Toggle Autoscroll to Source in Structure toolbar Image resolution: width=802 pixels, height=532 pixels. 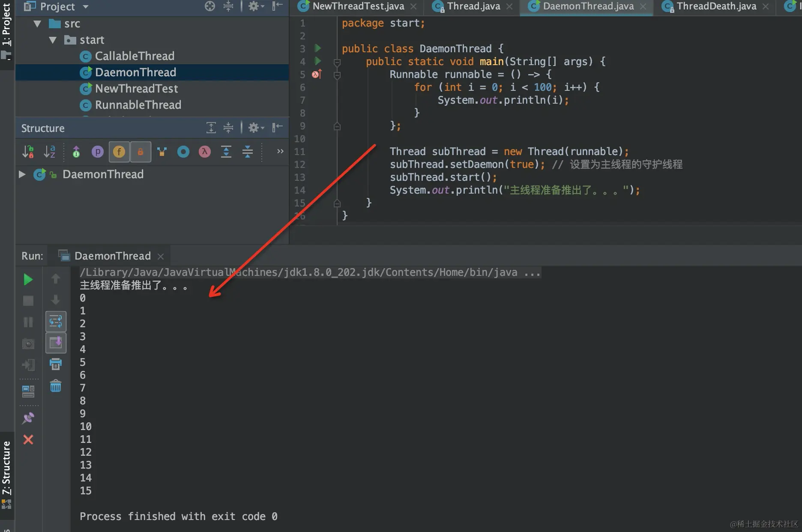226,152
